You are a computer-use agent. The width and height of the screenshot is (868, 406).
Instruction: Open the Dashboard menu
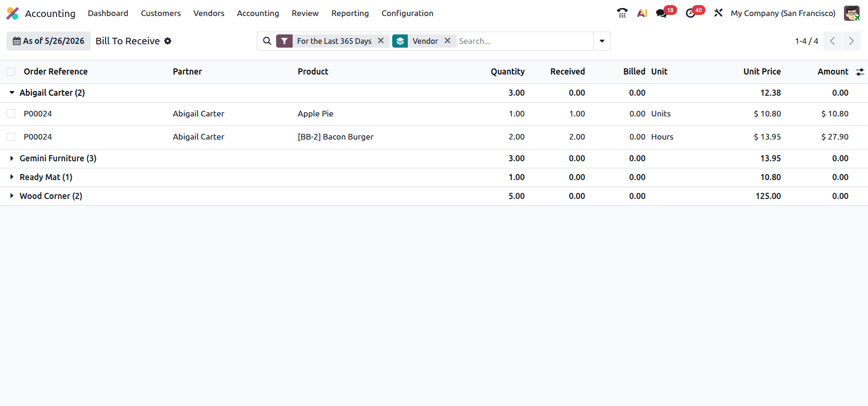coord(108,13)
